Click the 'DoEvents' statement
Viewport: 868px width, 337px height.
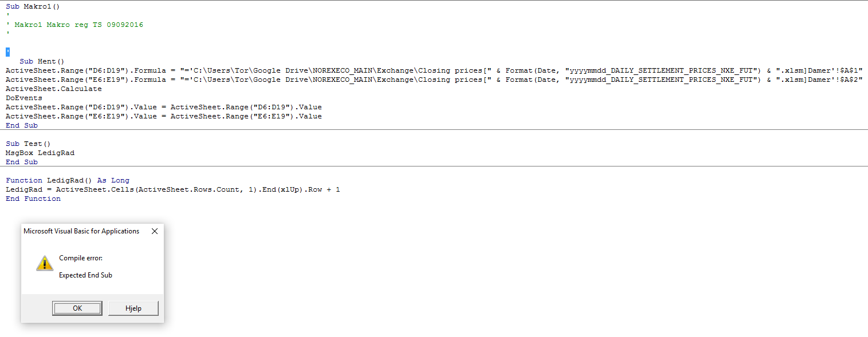(x=24, y=98)
